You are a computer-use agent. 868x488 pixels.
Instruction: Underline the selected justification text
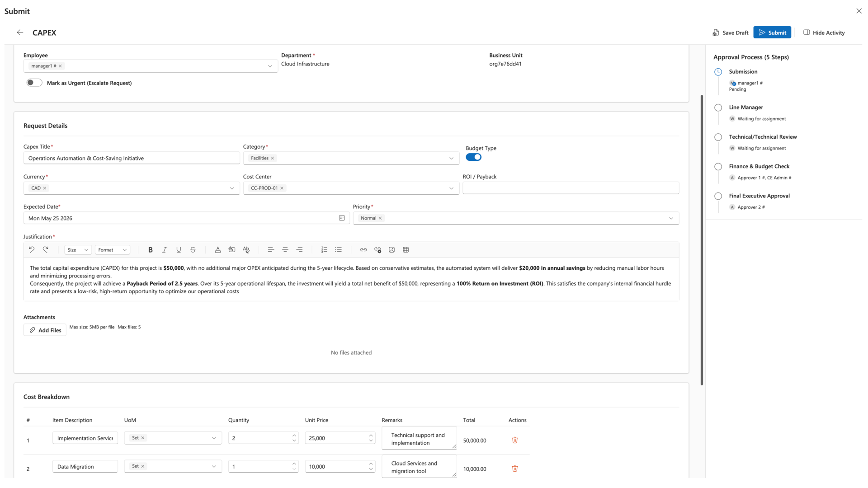pos(179,250)
